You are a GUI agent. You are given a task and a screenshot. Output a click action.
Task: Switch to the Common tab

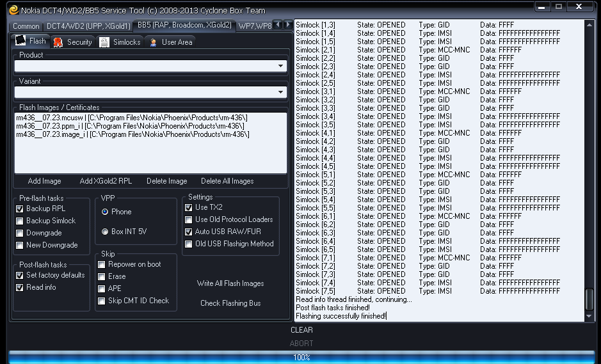26,26
